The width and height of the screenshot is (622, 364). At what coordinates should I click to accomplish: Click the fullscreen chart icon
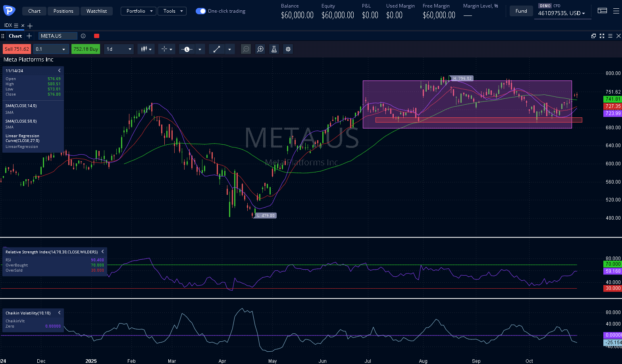click(x=602, y=36)
